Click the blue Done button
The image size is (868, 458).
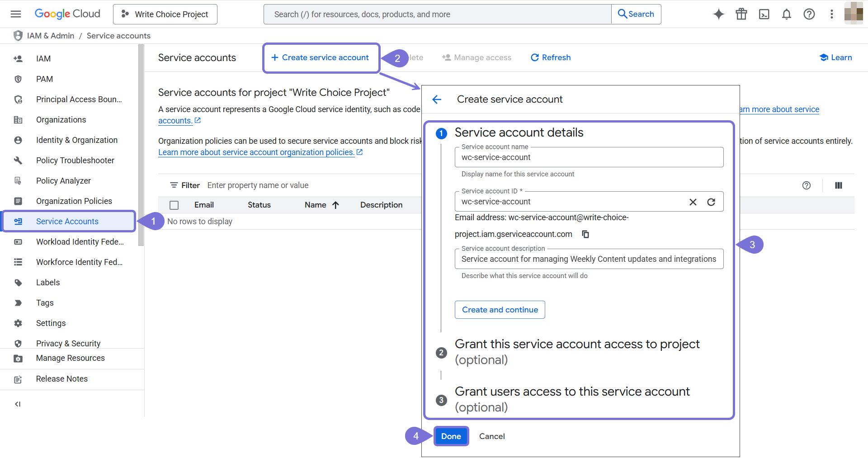[451, 436]
